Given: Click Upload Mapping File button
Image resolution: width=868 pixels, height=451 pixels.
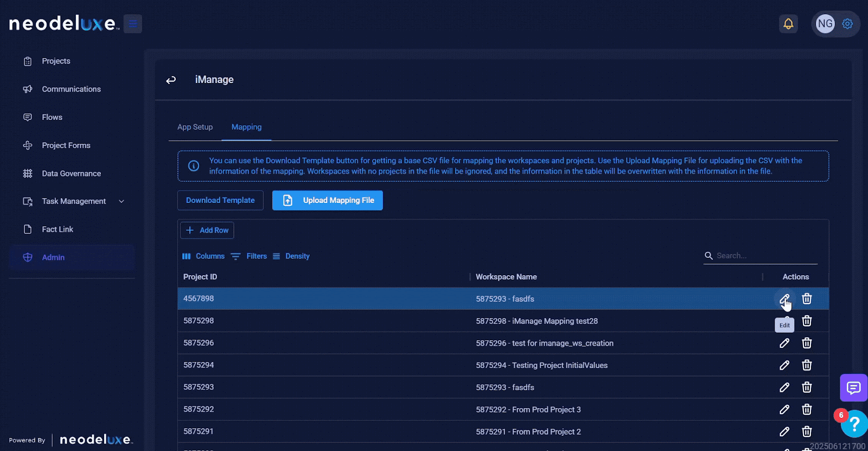Looking at the screenshot, I should (328, 200).
